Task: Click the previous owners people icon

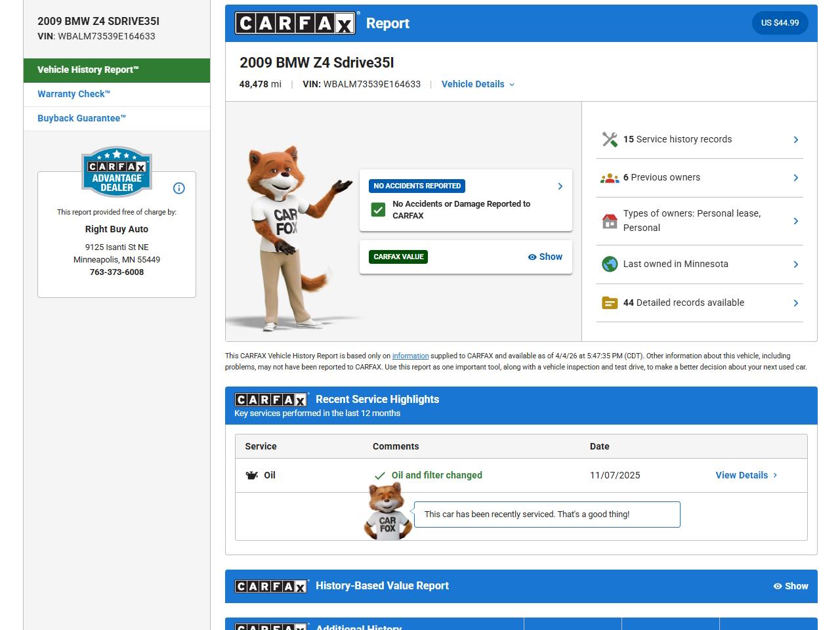Action: point(610,178)
